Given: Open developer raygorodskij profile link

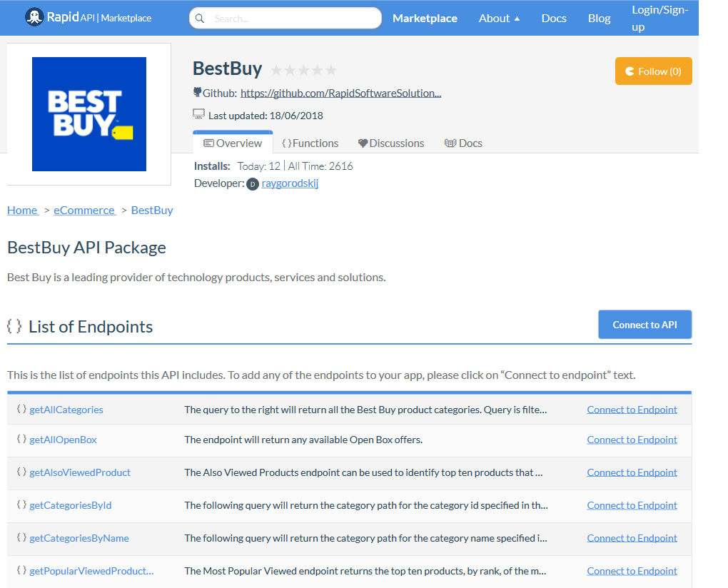Looking at the screenshot, I should (290, 183).
